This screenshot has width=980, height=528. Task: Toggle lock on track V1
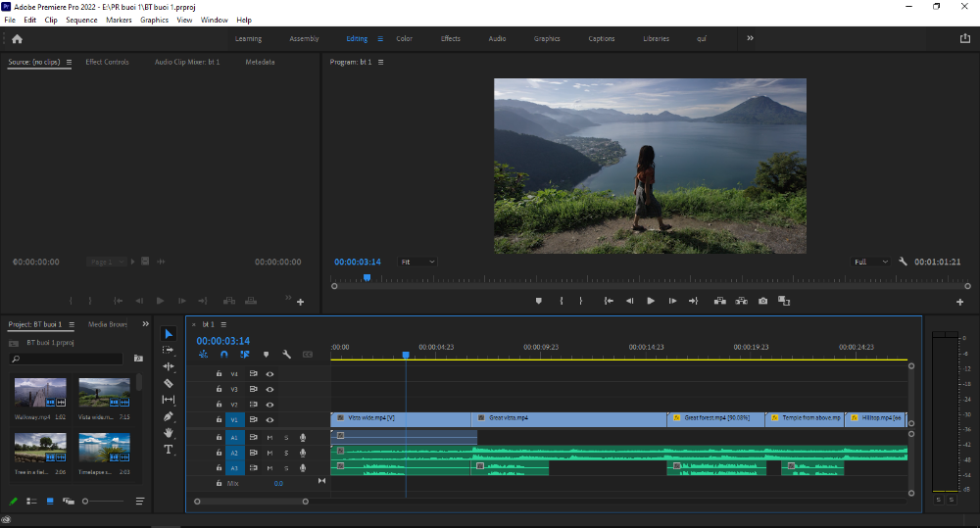[x=219, y=420]
